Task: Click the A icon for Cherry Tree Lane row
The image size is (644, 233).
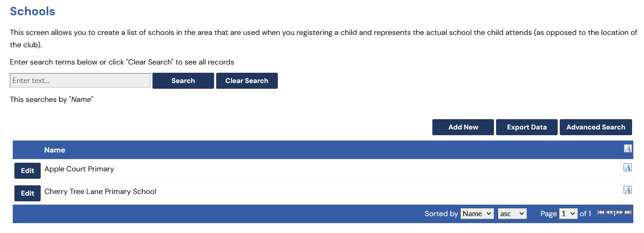Action: pyautogui.click(x=627, y=190)
